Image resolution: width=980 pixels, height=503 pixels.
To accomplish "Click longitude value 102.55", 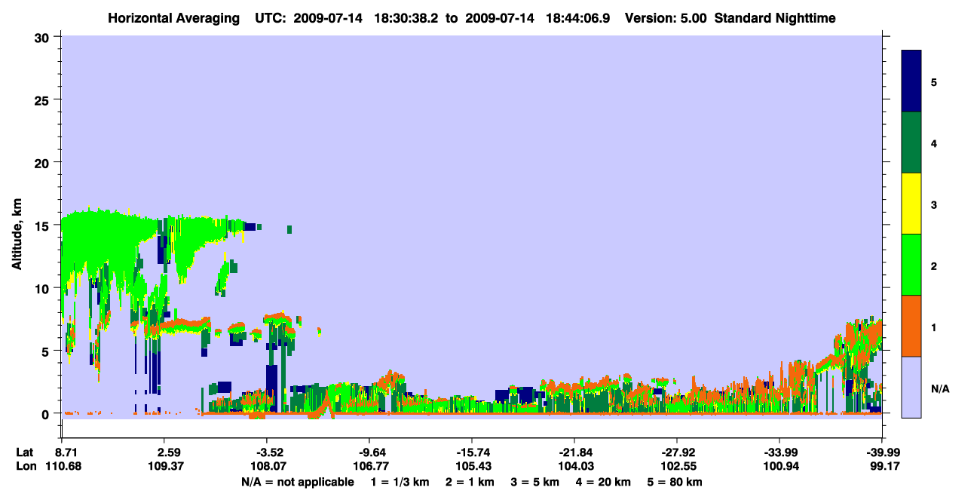I will pos(677,467).
